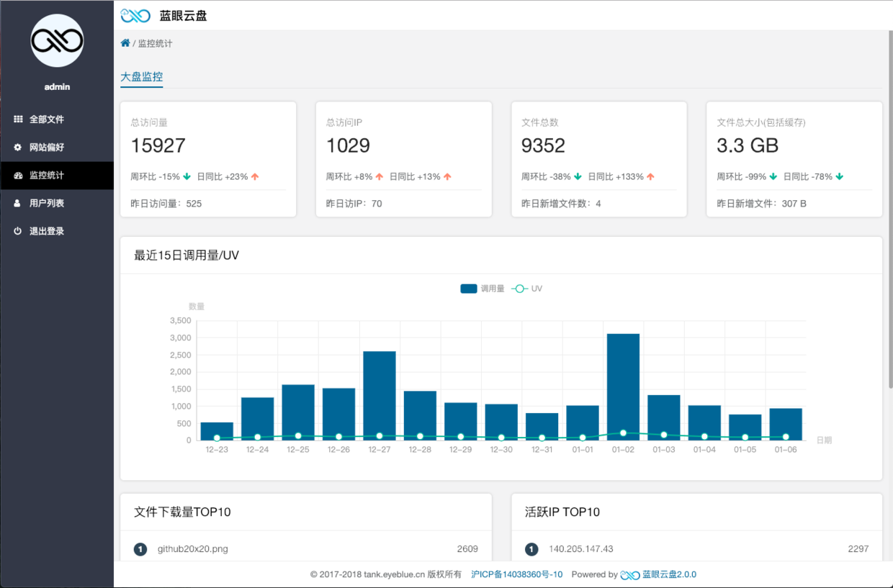Click the admin avatar logo in sidebar

pos(57,41)
